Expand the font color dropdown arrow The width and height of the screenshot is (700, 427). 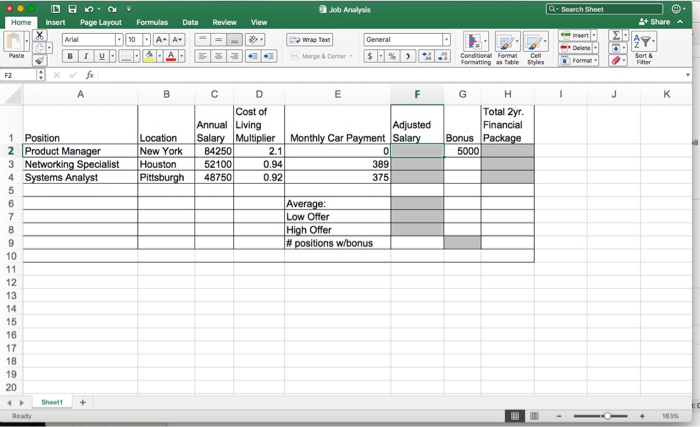(x=182, y=56)
